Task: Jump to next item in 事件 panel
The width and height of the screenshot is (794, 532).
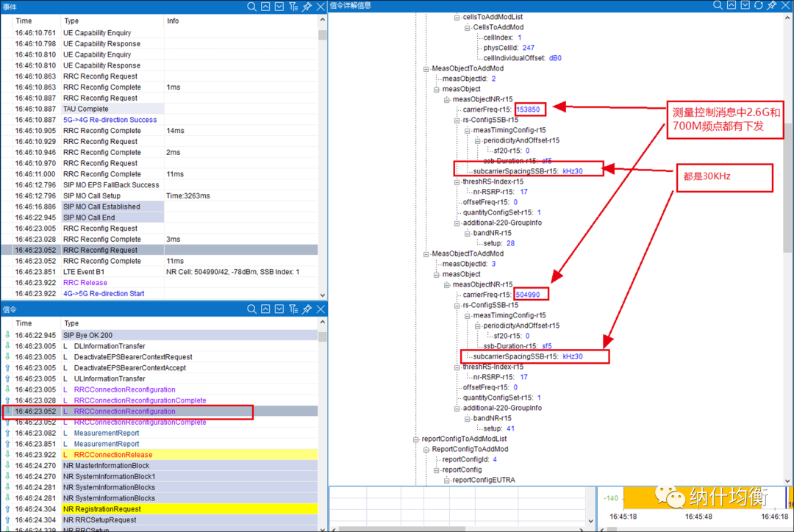Action: (279, 7)
